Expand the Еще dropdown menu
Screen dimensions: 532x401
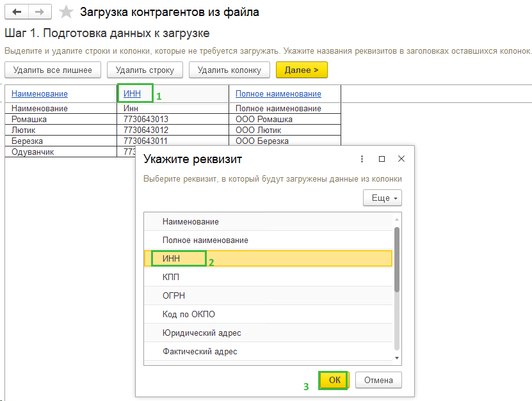382,198
